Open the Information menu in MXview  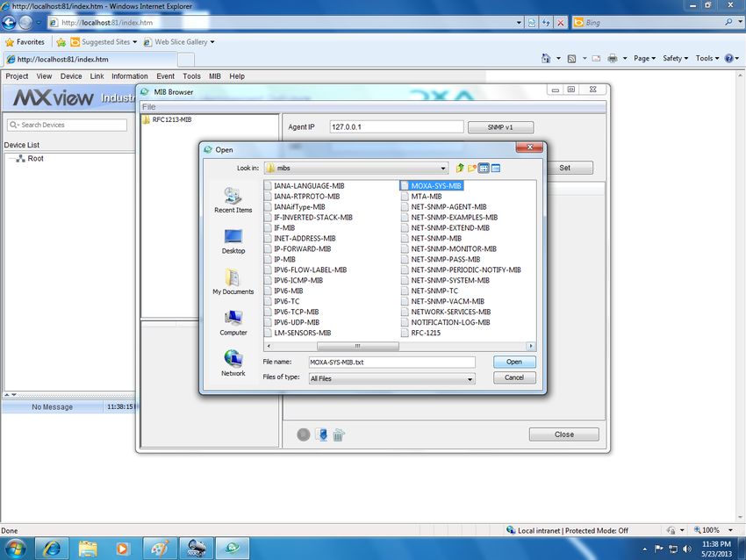129,76
